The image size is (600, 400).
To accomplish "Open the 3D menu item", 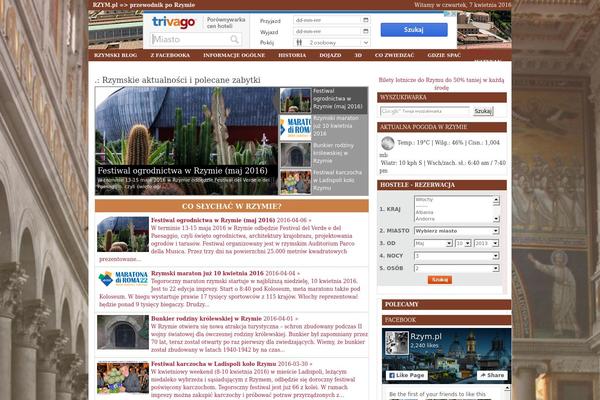I will (358, 55).
